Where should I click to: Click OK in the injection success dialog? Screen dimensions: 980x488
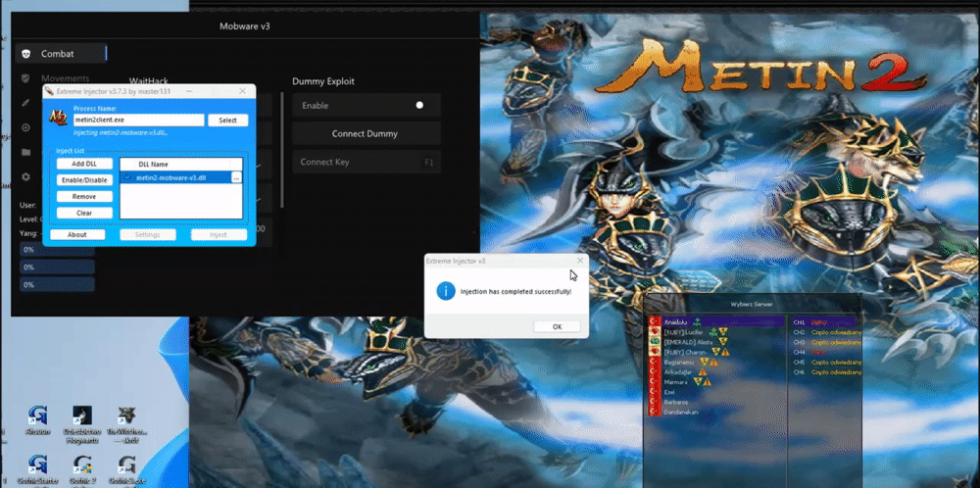click(557, 326)
